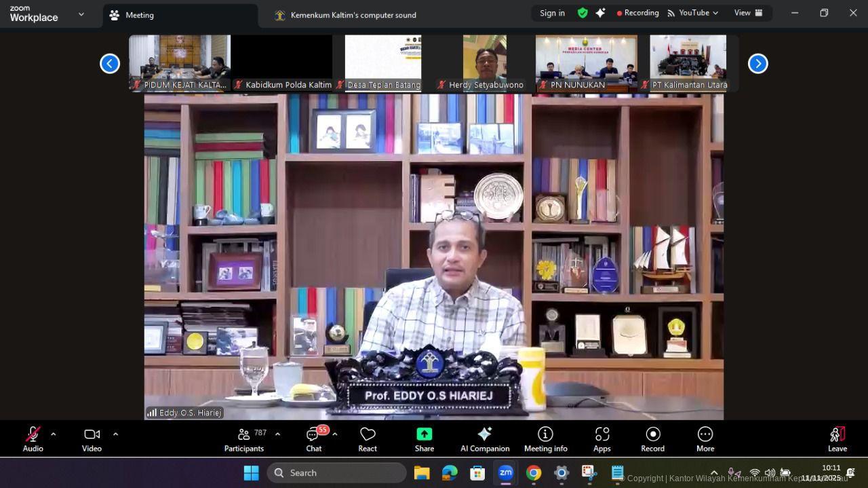
Task: Open Meeting info
Action: click(x=545, y=439)
